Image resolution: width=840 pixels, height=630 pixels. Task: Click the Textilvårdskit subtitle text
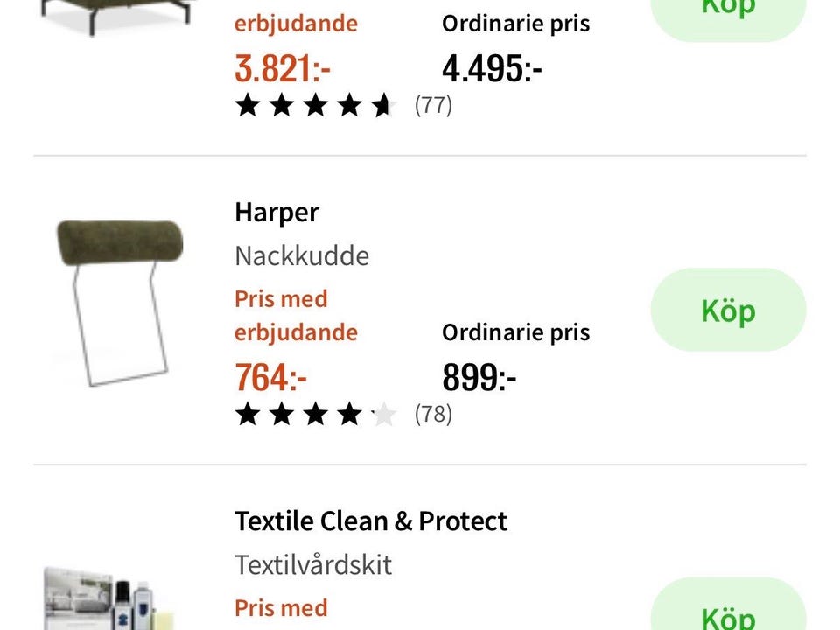[312, 565]
